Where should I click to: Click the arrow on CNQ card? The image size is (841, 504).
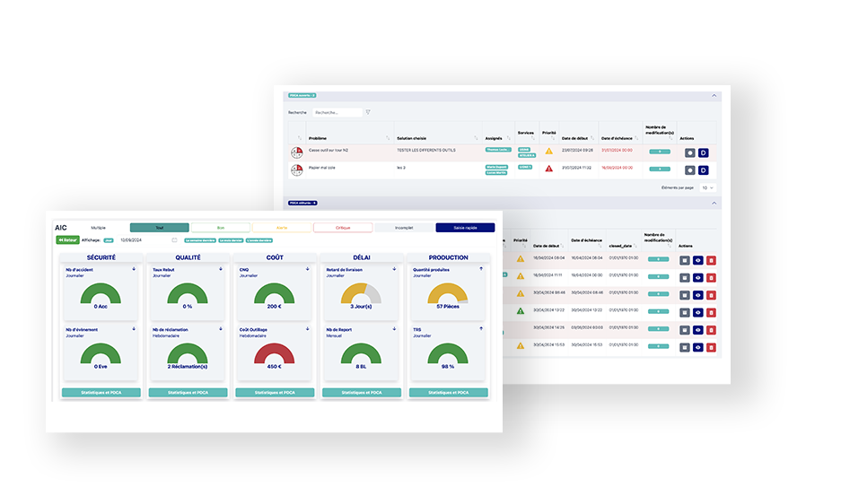(x=307, y=269)
